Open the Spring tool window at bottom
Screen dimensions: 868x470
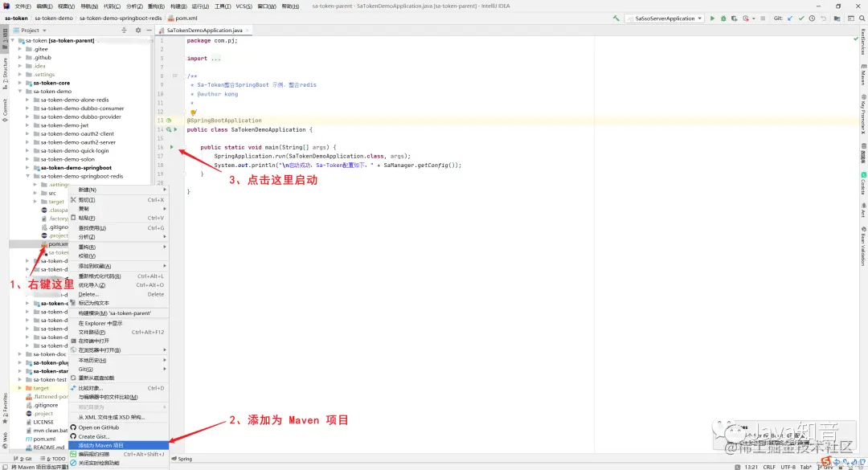pyautogui.click(x=182, y=459)
